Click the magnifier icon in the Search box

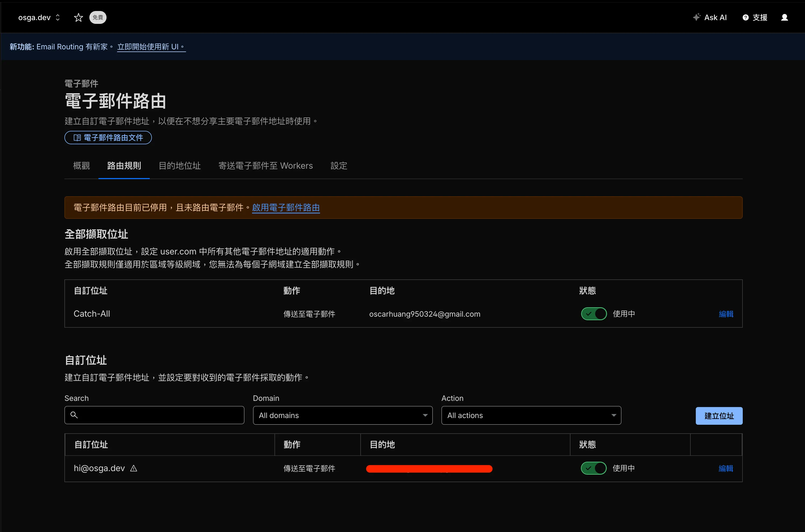75,415
